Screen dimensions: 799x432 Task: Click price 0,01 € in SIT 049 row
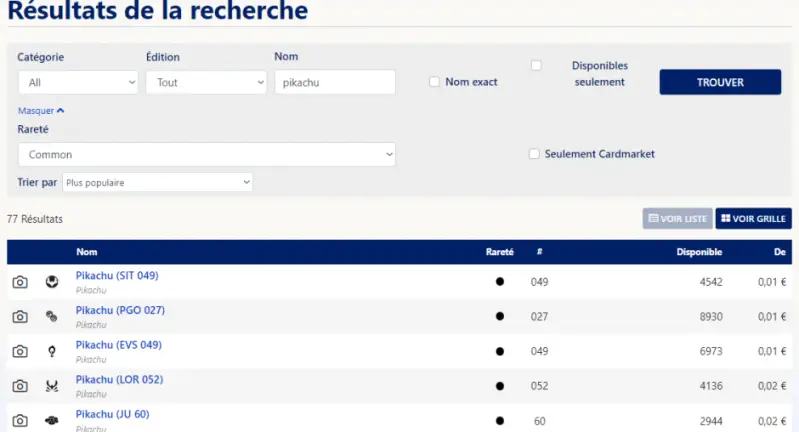coord(772,282)
